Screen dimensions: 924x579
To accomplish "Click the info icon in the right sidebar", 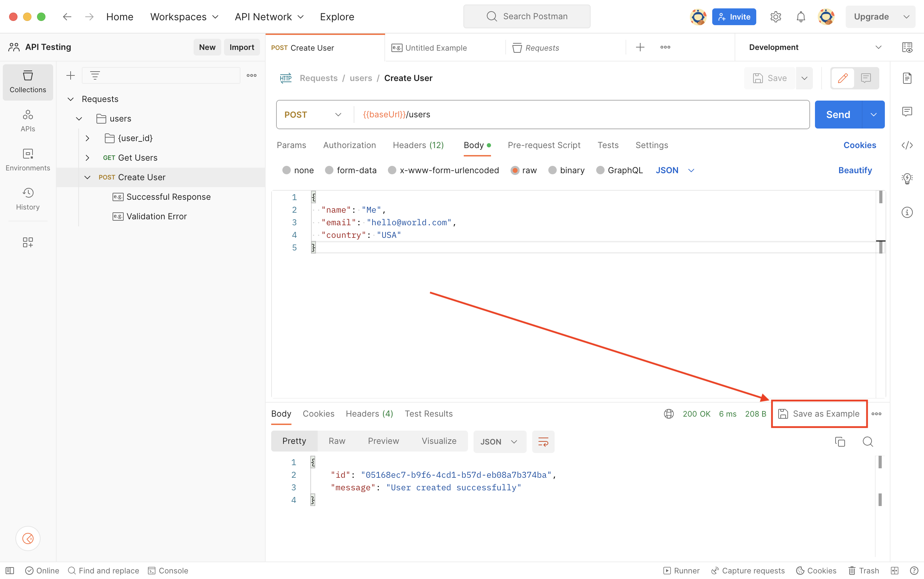I will 907,212.
